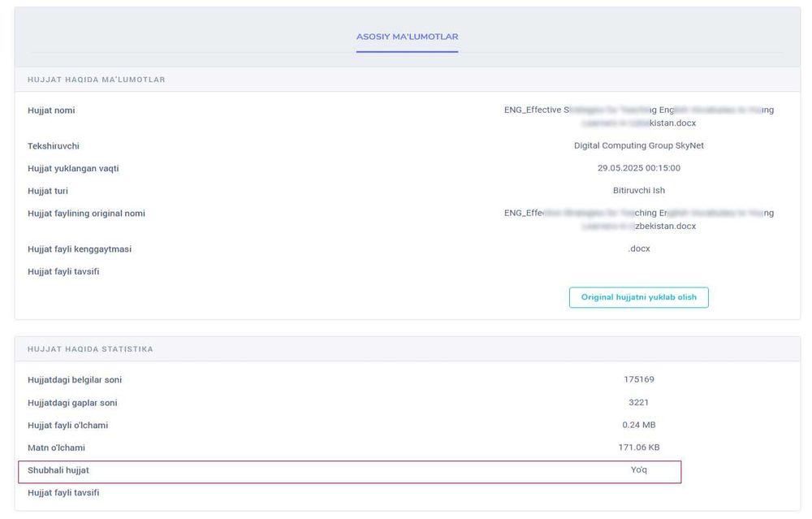812x519 pixels.
Task: Click the Tekshiruvchi field label
Action: pos(54,146)
